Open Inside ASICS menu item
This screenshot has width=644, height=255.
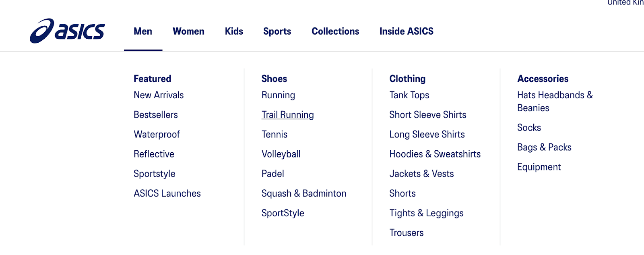[x=406, y=31]
